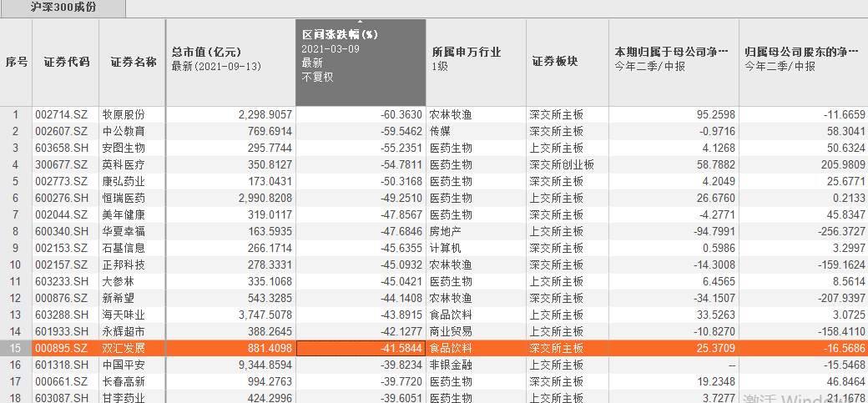Select stock code 002714.SZ
Viewport: 868px width, 403px height.
(66, 114)
